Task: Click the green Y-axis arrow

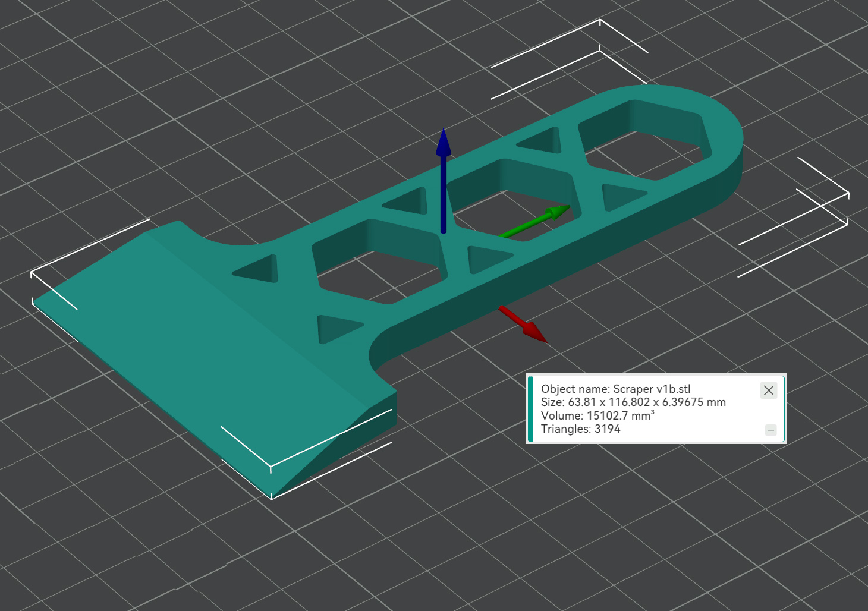Action: click(535, 221)
